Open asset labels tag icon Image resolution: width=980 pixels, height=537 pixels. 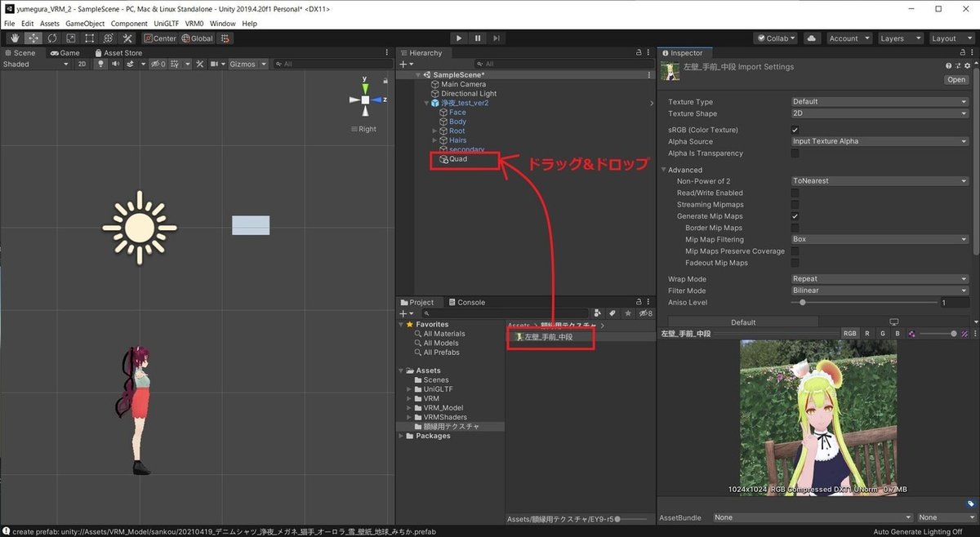[970, 504]
